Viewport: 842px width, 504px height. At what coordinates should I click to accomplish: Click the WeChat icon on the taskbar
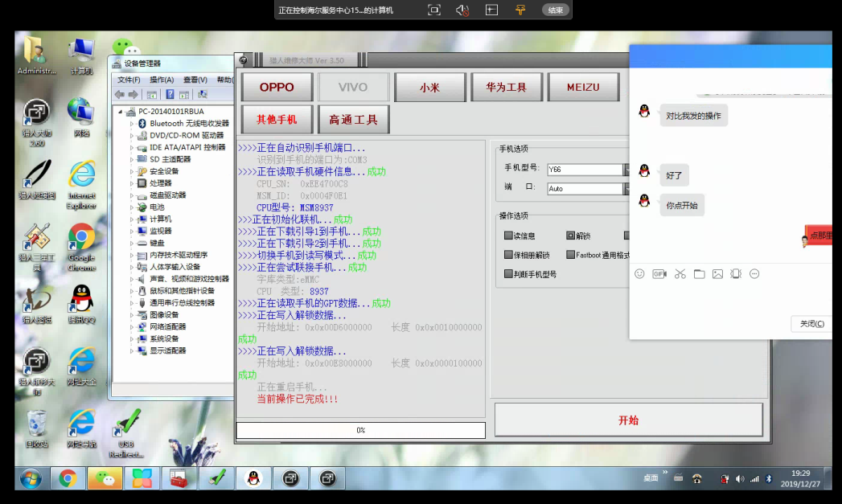(x=105, y=477)
